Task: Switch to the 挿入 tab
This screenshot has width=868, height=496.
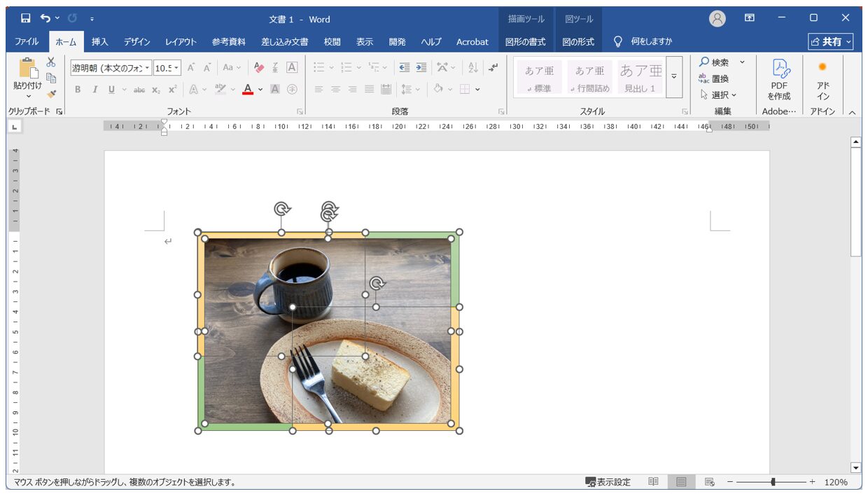Action: 100,42
